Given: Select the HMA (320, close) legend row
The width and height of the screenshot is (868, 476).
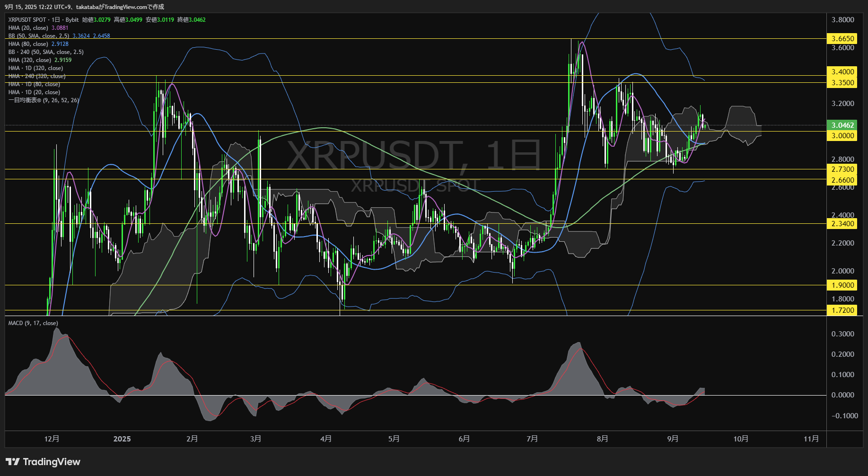Looking at the screenshot, I should pos(32,60).
